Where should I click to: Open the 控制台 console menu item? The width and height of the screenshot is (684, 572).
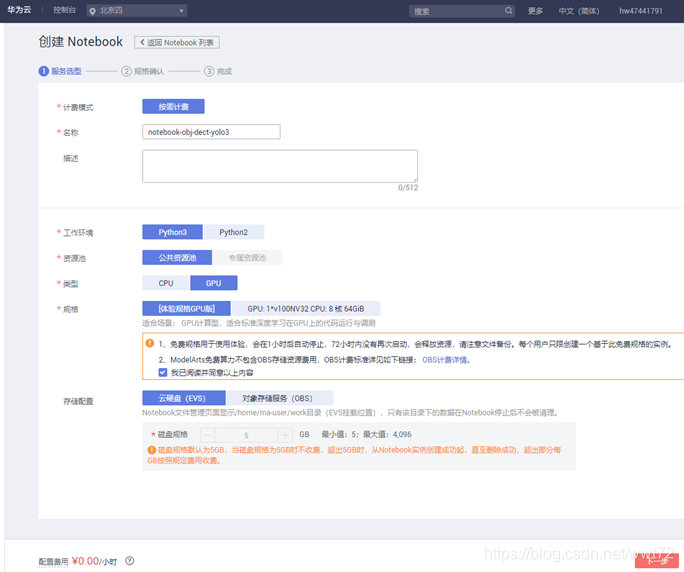coord(65,10)
